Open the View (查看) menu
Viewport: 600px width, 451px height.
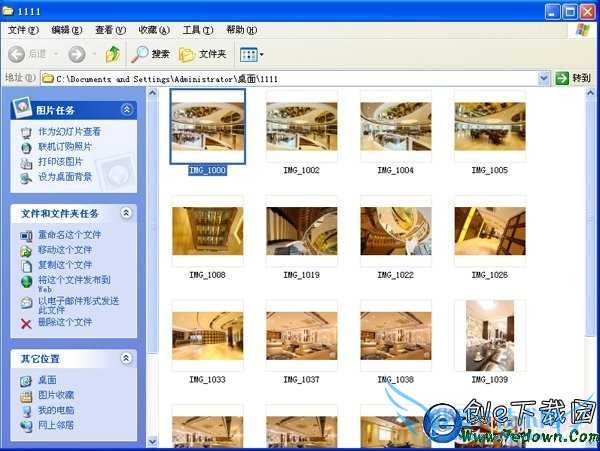pyautogui.click(x=110, y=30)
